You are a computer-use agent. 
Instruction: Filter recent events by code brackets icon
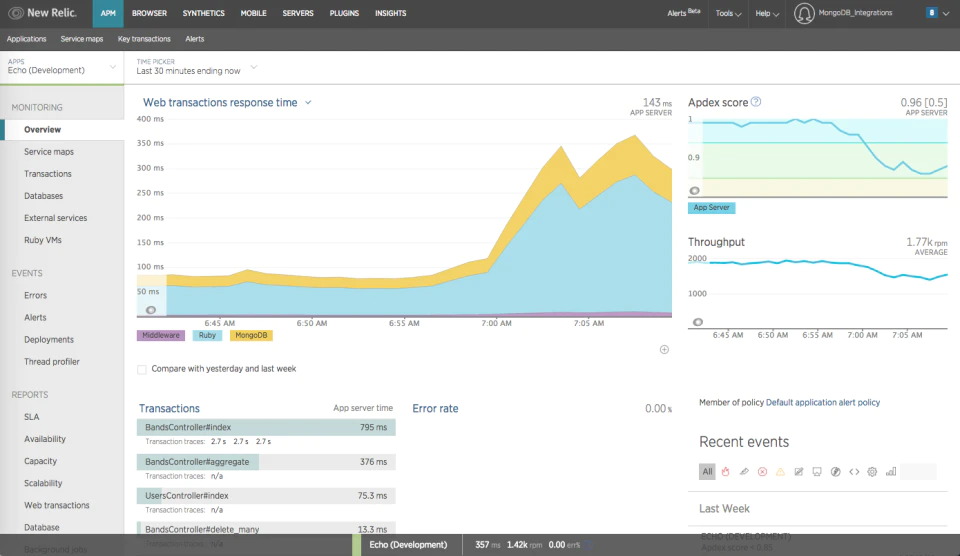point(854,471)
